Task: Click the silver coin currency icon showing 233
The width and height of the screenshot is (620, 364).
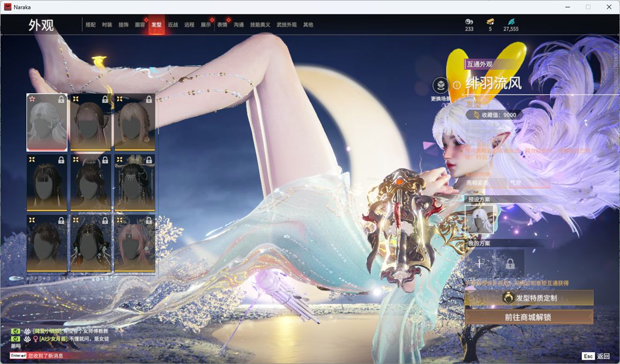Action: [469, 21]
